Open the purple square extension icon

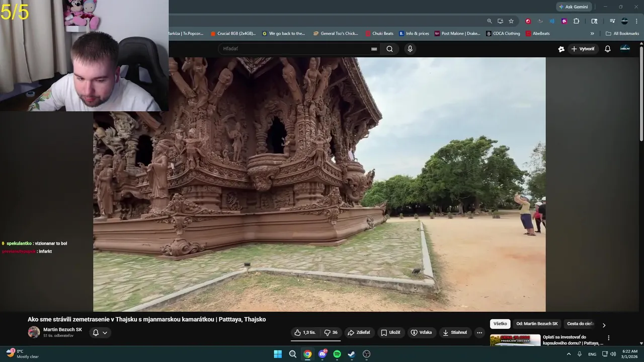click(564, 21)
